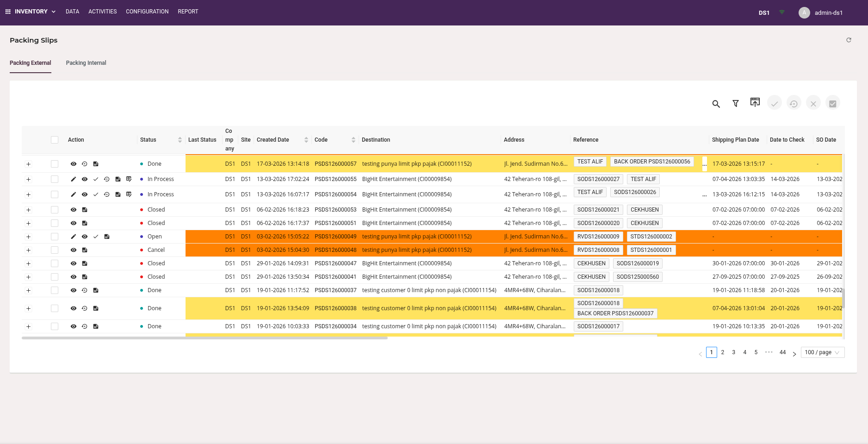868x444 pixels.
Task: Click table-edit icon for PSDS126000055
Action: [x=129, y=179]
